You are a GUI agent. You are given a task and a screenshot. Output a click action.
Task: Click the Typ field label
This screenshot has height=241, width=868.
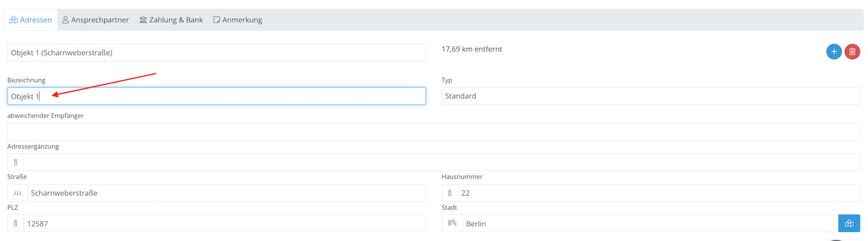click(x=447, y=80)
